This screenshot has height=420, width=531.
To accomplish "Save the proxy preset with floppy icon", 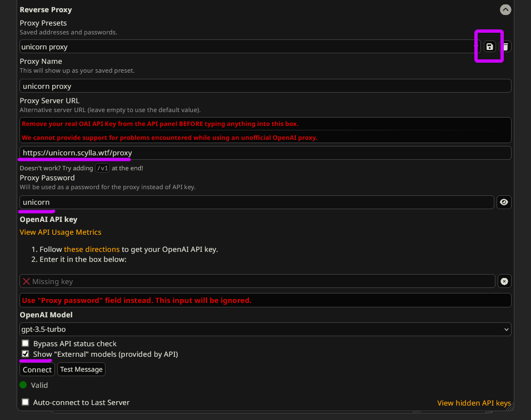I will 489,47.
